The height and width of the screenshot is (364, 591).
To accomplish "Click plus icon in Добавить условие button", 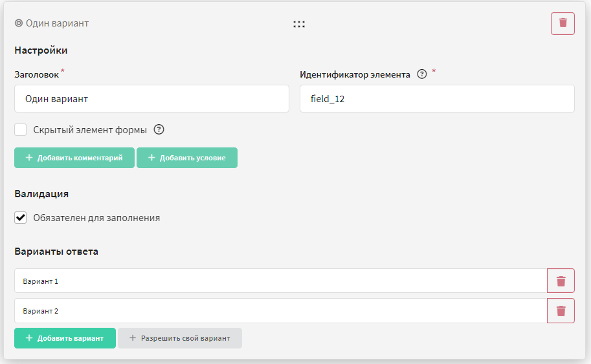I will coord(151,158).
